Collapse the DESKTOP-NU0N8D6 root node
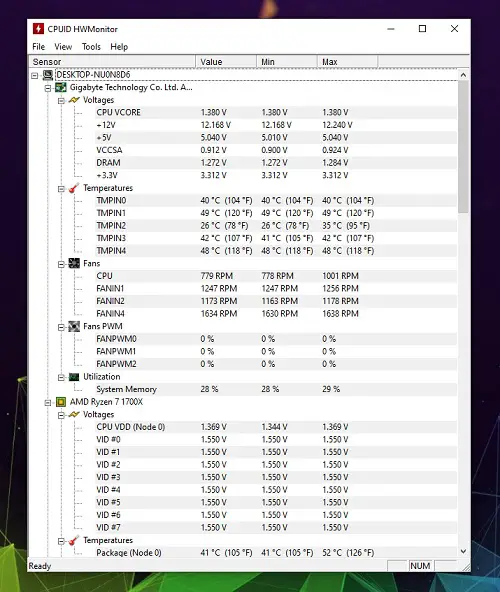Image resolution: width=500 pixels, height=592 pixels. pos(35,76)
